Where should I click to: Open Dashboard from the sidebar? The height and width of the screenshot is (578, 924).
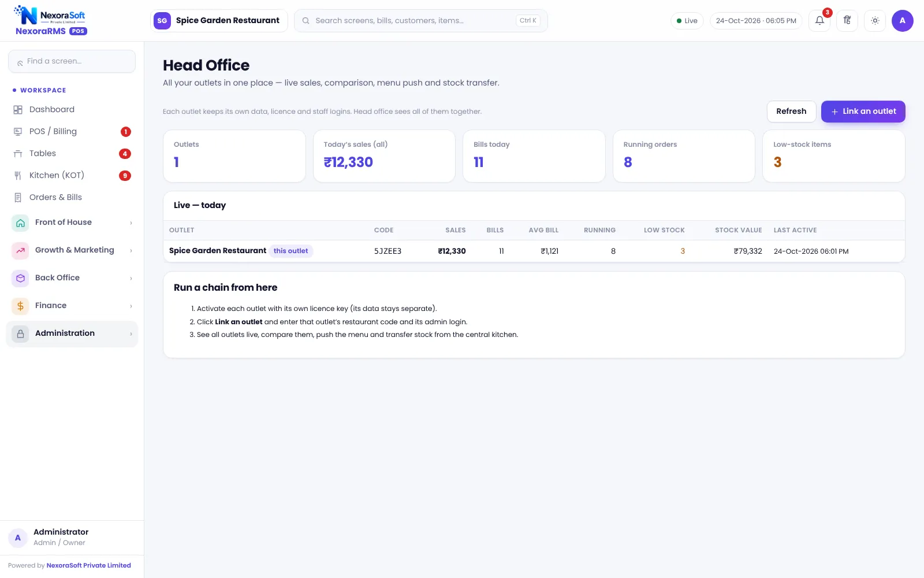pos(72,110)
